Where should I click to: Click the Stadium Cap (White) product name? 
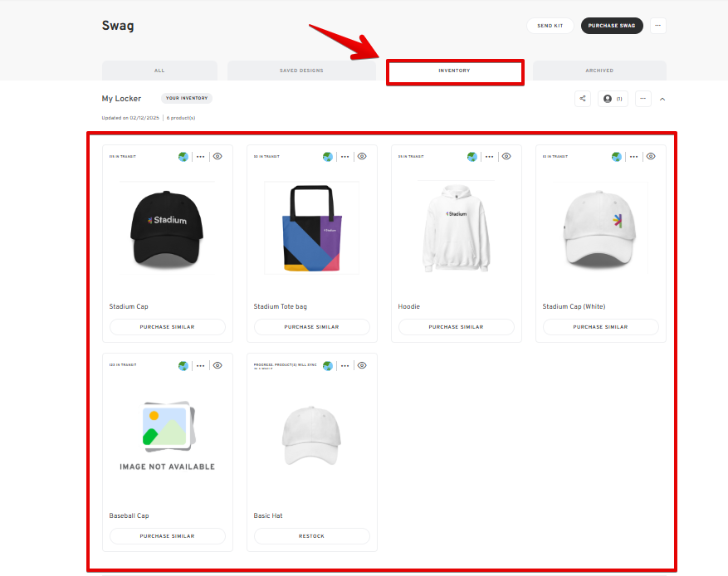(574, 306)
